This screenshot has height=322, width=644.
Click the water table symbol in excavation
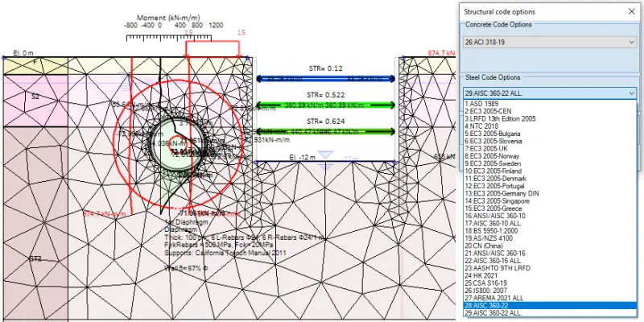click(326, 160)
